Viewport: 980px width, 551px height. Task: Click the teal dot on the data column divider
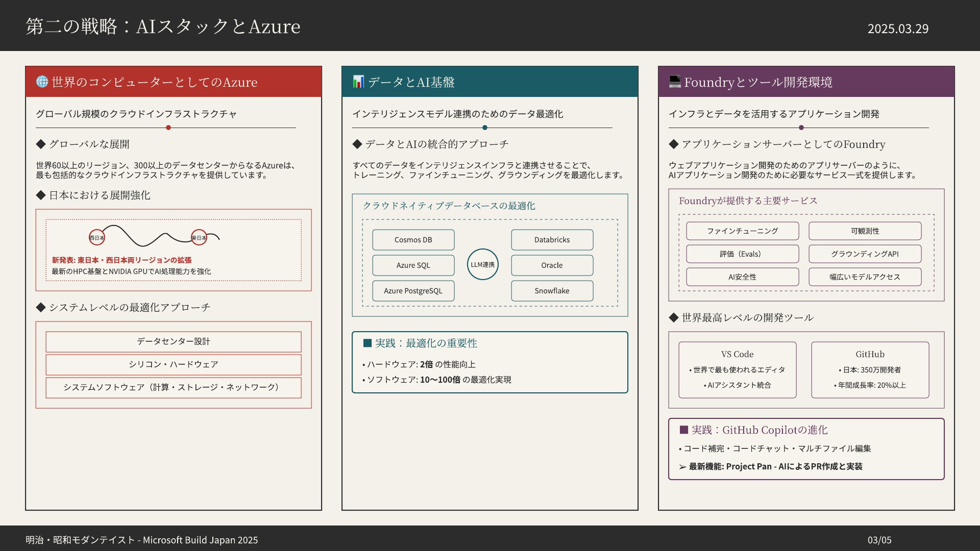click(485, 128)
